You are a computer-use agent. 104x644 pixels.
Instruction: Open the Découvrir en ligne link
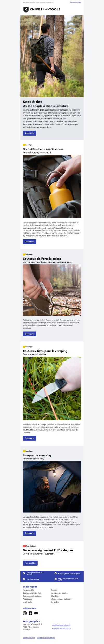tap(76, 2)
